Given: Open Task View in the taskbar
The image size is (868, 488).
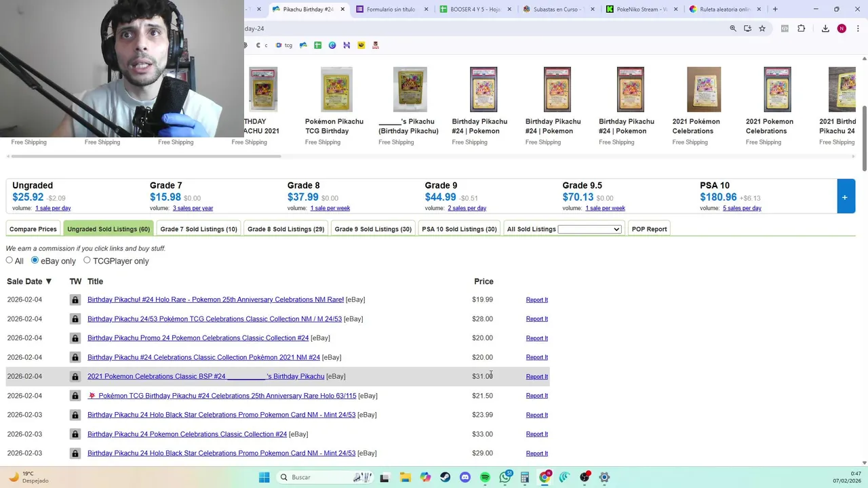Looking at the screenshot, I should tap(384, 477).
